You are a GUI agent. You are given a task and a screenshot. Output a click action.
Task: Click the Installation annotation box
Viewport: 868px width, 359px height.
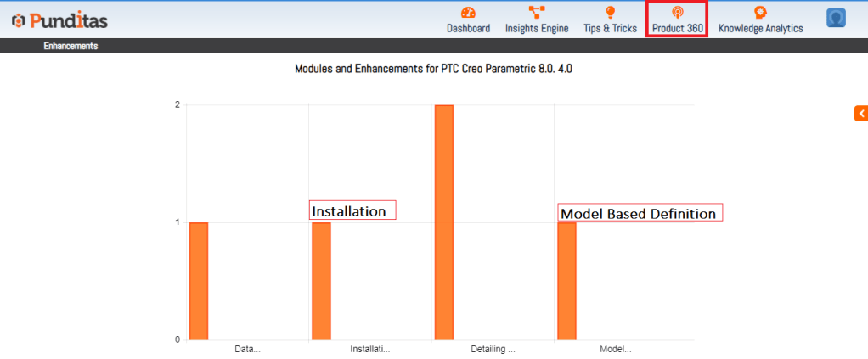point(353,210)
